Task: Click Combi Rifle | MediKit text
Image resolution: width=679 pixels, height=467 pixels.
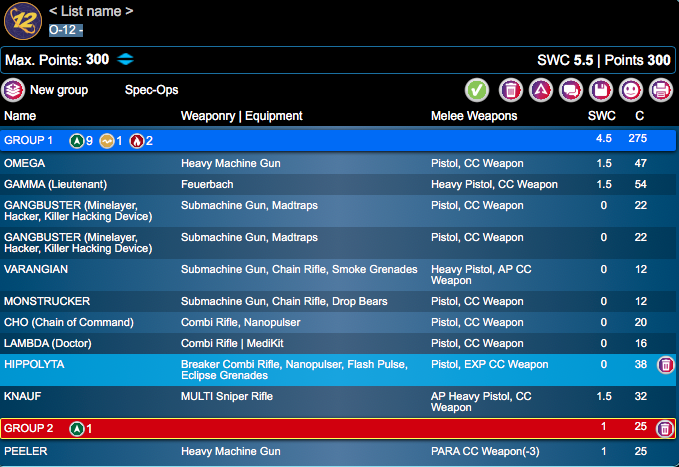Action: pos(232,344)
